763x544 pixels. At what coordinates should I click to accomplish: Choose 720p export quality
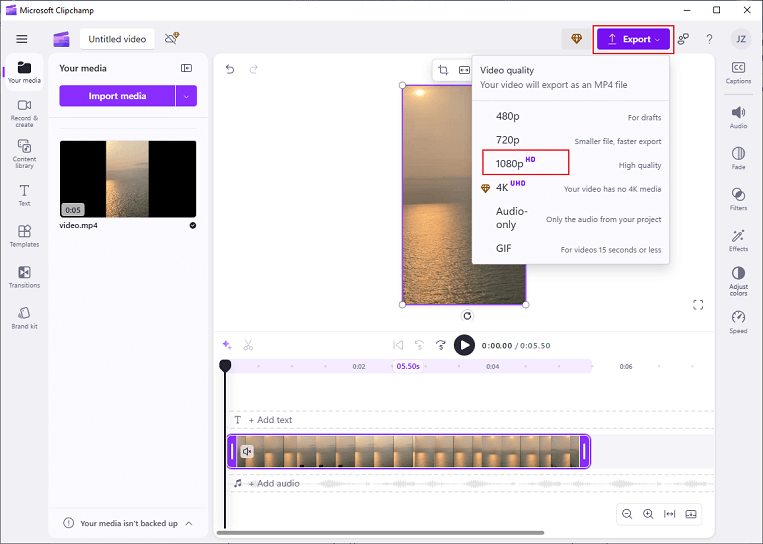571,140
